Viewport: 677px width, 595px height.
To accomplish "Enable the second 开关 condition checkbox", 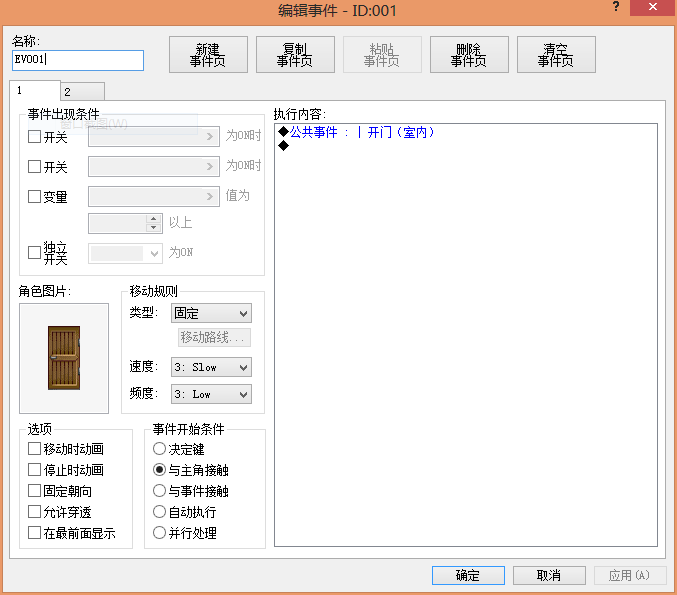I will 35,167.
